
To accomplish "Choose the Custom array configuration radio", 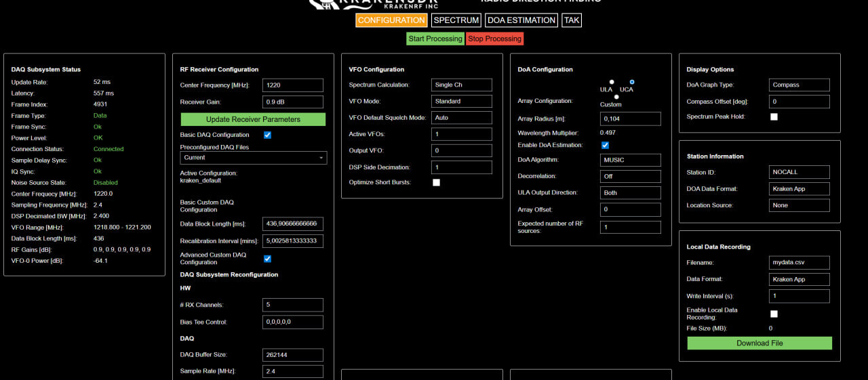I will pos(616,97).
